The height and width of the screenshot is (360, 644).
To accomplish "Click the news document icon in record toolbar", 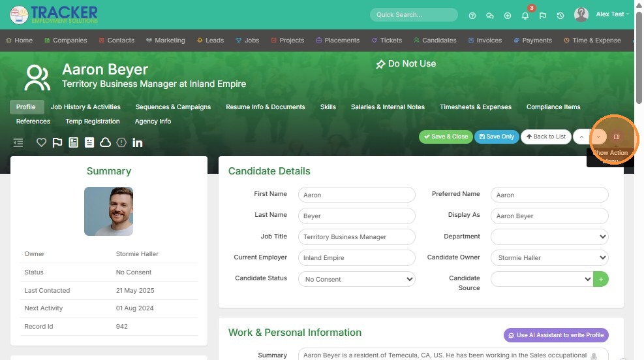I will [x=73, y=142].
